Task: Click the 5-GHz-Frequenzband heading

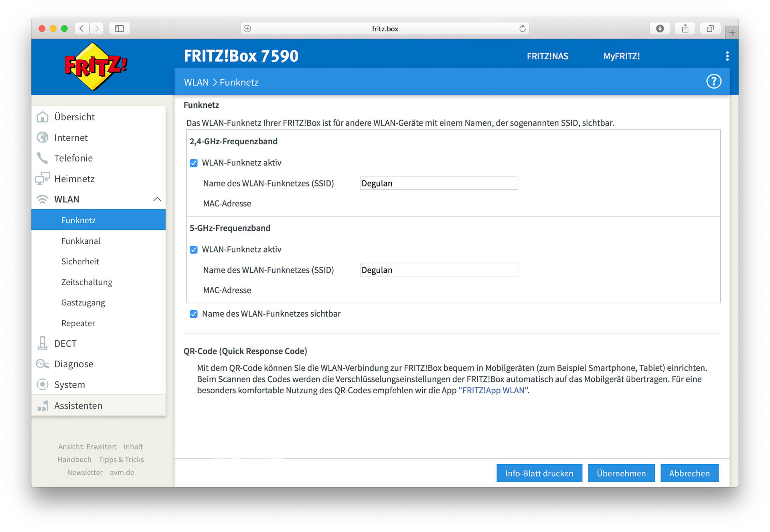Action: pos(230,228)
